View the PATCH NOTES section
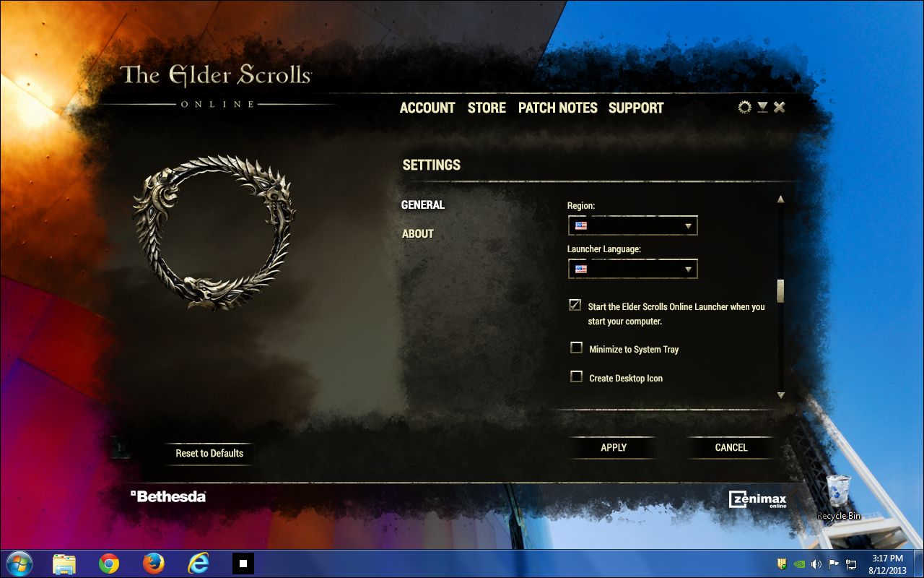Viewport: 924px width, 578px height. tap(558, 108)
